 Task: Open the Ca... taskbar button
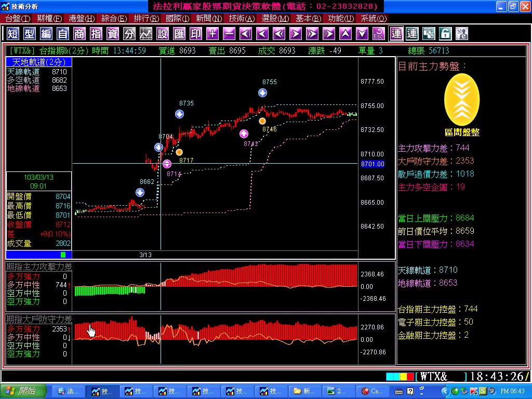pos(372,391)
